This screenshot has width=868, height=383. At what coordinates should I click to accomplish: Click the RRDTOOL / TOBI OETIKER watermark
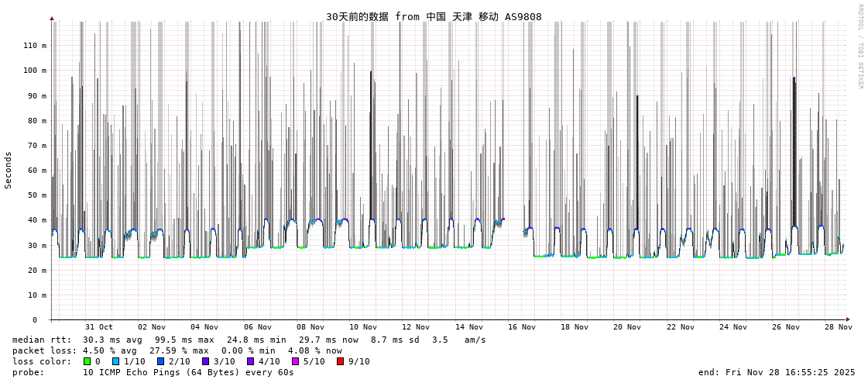pos(859,47)
